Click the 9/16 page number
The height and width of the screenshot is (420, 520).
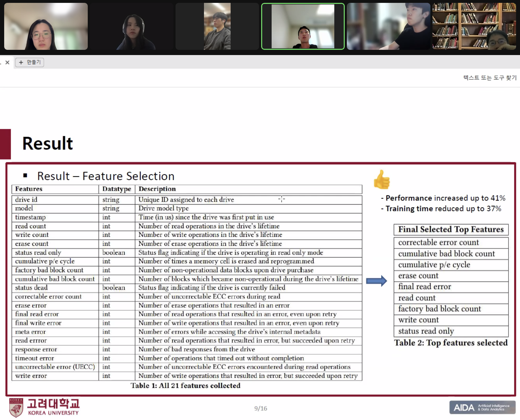point(260,408)
